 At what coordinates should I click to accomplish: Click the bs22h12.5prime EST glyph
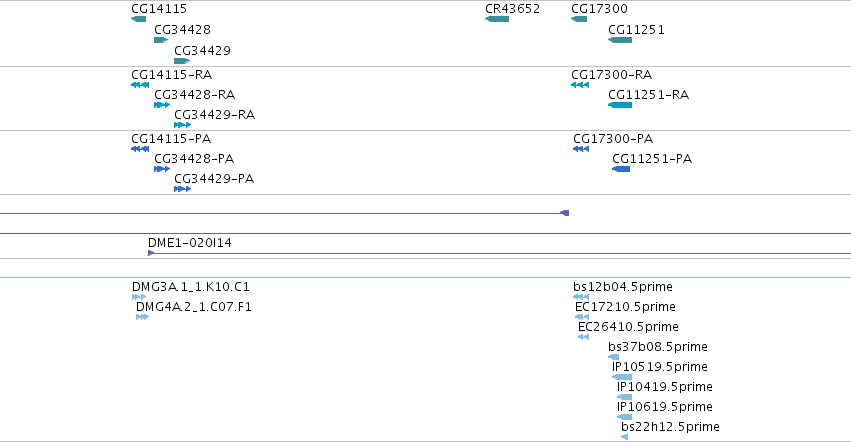click(625, 437)
